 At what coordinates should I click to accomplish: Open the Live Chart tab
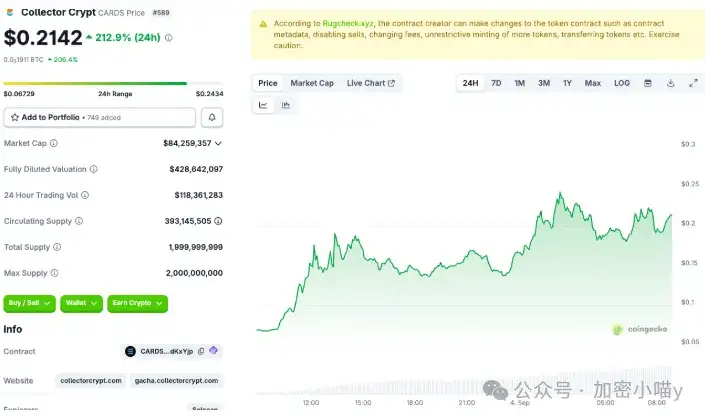click(370, 83)
